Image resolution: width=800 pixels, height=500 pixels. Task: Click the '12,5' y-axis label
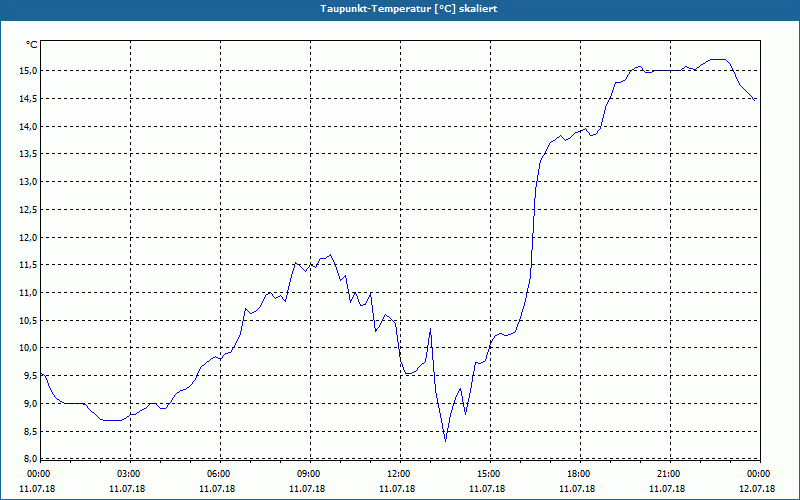point(29,209)
